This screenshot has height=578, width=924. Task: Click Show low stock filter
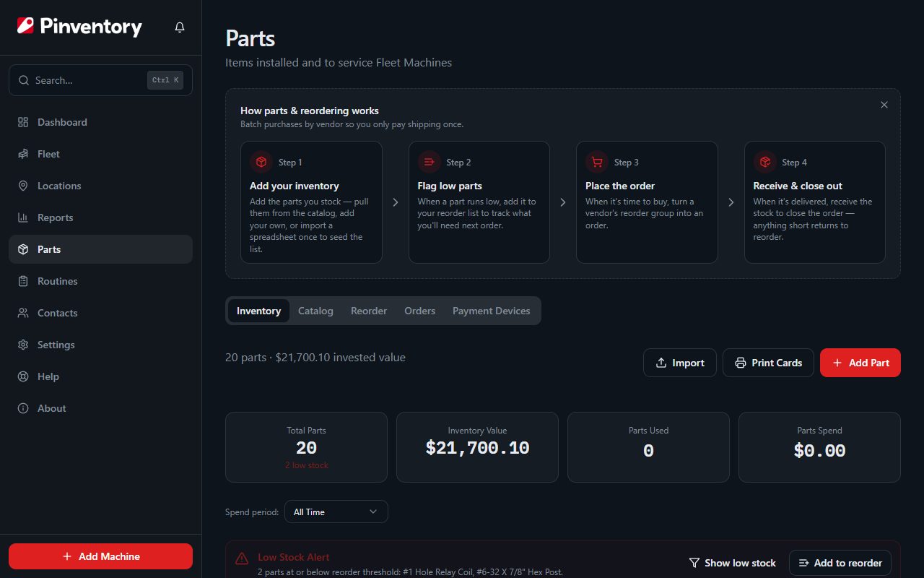click(732, 563)
